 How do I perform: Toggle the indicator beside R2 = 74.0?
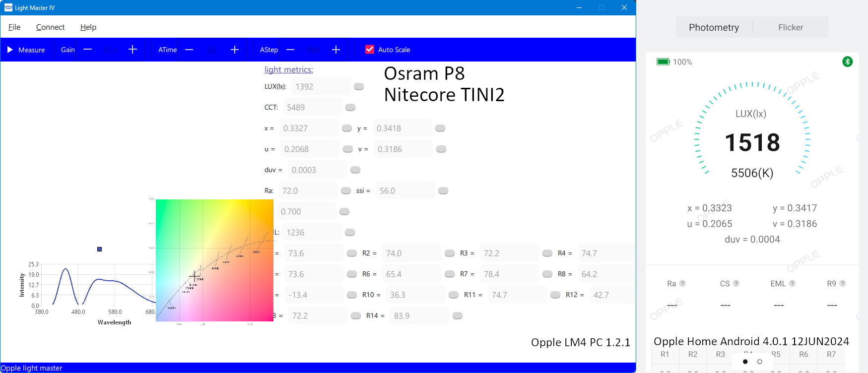pyautogui.click(x=450, y=253)
